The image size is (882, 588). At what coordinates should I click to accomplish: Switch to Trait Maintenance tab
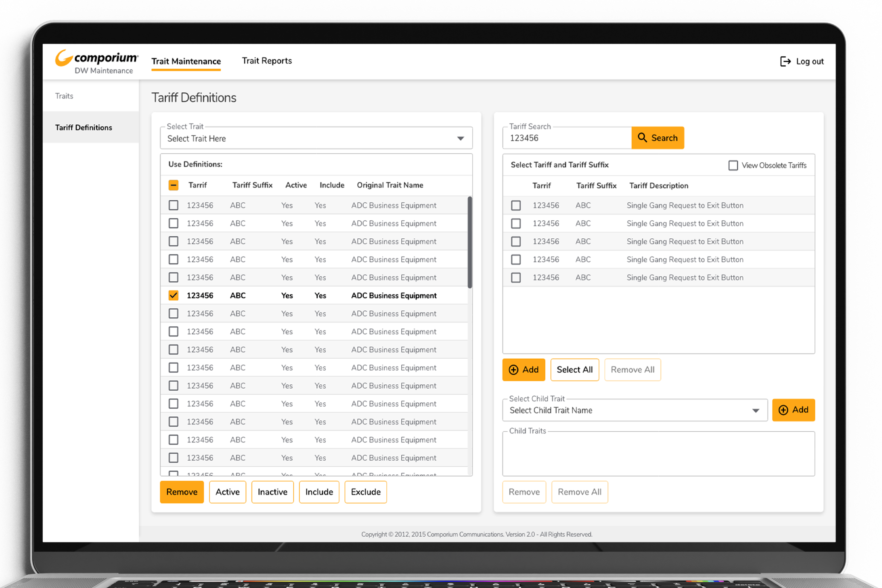[x=186, y=61]
